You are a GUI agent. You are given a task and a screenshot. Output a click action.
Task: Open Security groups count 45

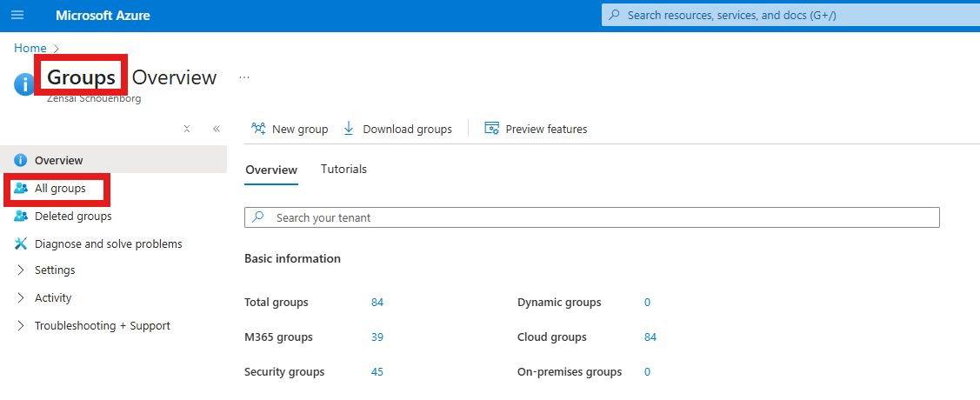coord(377,372)
